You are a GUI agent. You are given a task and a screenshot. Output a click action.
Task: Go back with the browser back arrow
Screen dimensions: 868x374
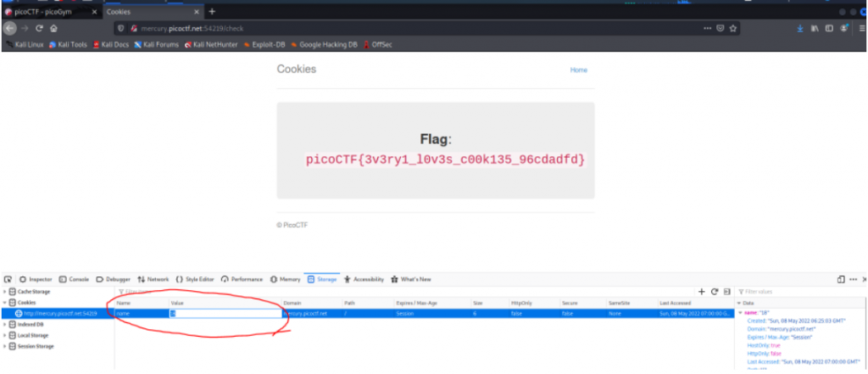(x=9, y=28)
